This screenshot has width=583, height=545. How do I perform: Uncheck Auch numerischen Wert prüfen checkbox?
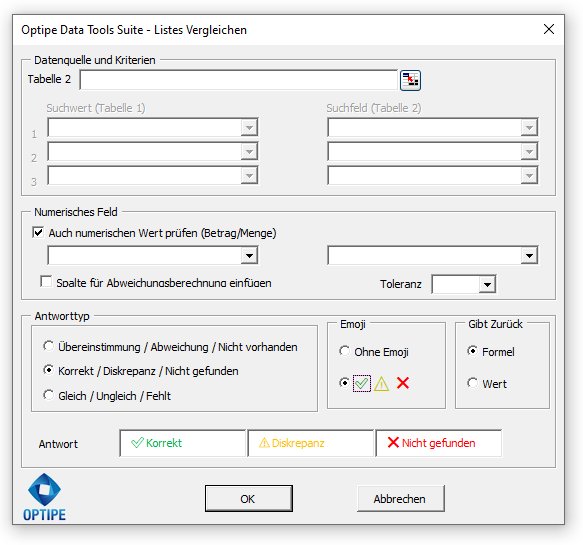38,233
